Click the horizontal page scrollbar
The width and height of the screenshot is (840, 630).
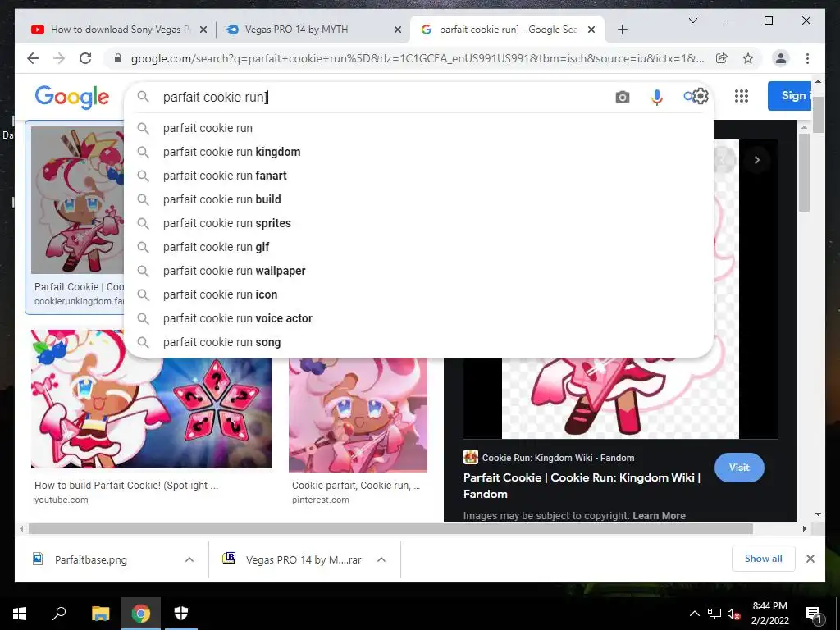click(390, 529)
